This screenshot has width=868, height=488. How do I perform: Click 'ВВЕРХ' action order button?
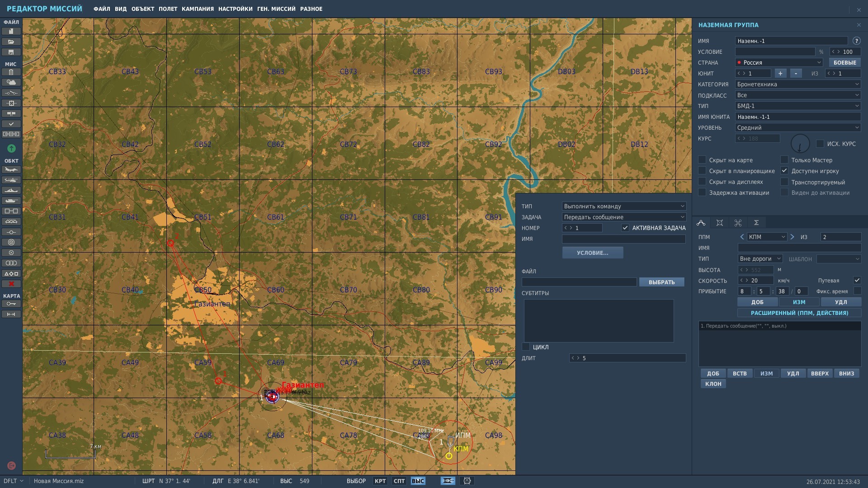tap(820, 374)
